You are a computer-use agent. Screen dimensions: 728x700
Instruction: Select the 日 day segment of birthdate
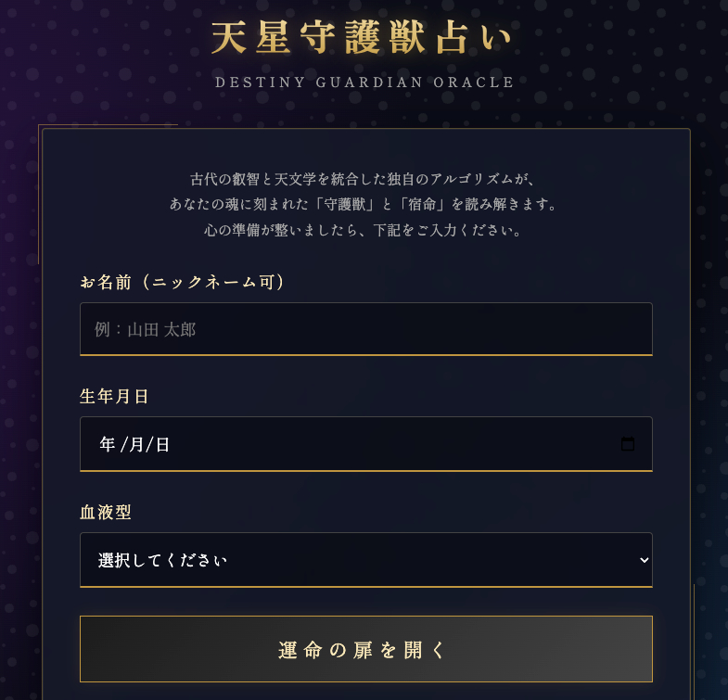point(162,445)
